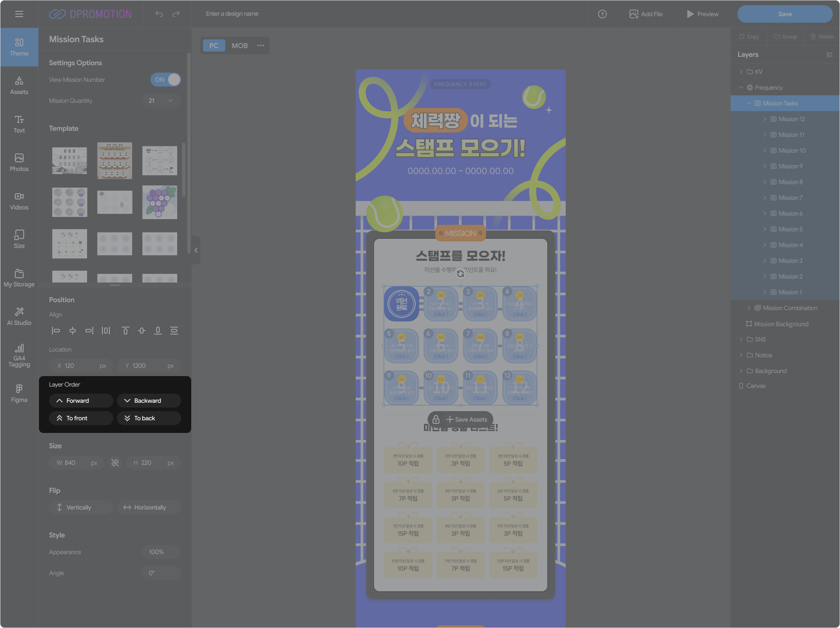Click the redo arrow
Image resolution: width=840 pixels, height=628 pixels.
click(x=176, y=14)
